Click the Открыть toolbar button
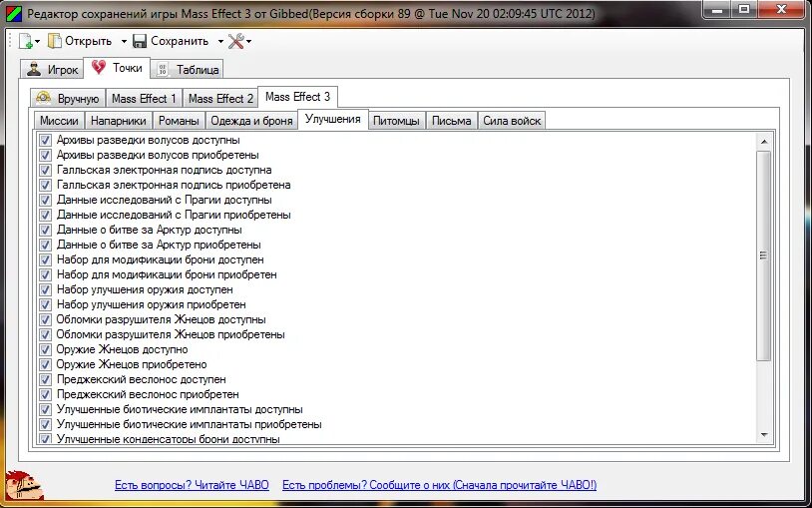The height and width of the screenshot is (508, 812). coord(80,41)
